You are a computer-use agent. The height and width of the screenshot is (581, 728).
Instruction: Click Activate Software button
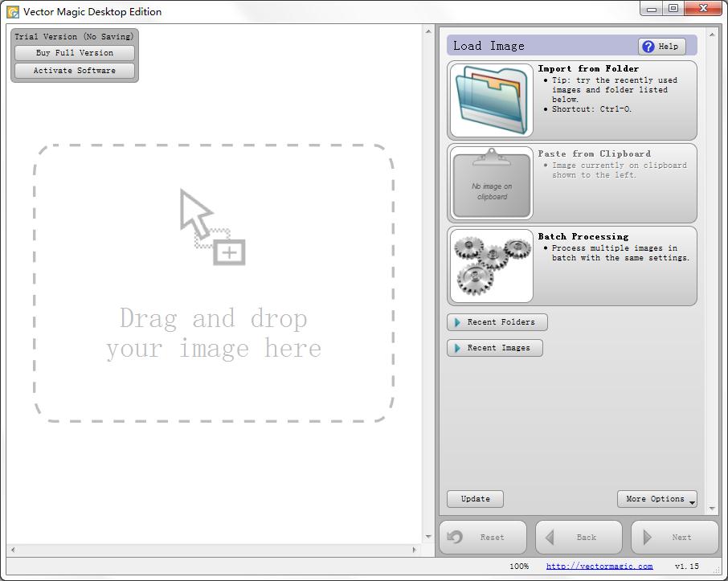click(75, 71)
